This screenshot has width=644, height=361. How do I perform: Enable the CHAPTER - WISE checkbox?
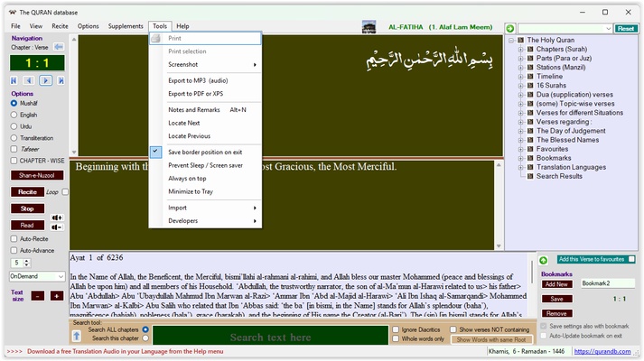pyautogui.click(x=14, y=161)
